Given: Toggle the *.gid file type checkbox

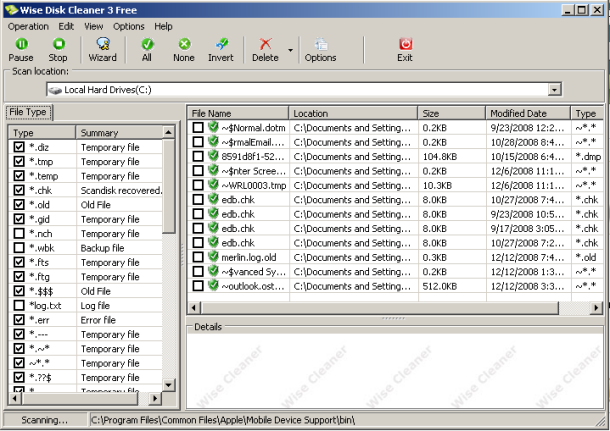Looking at the screenshot, I should [19, 219].
